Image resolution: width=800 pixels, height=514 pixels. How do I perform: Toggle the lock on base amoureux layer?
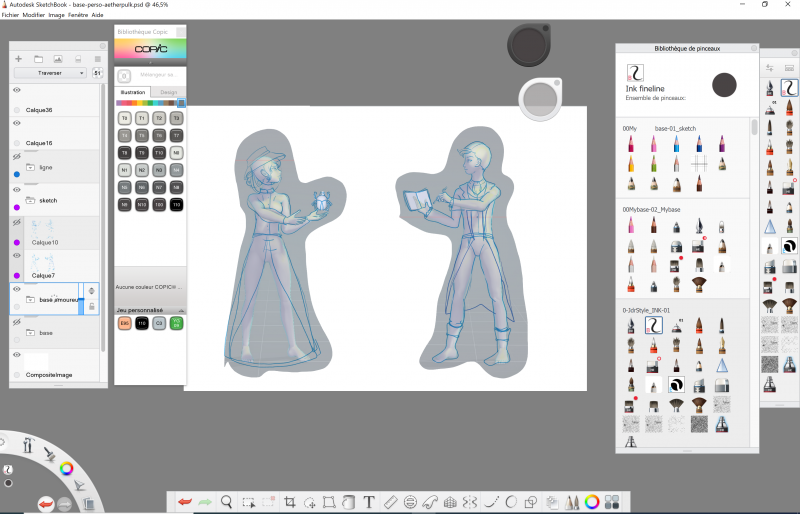point(91,306)
